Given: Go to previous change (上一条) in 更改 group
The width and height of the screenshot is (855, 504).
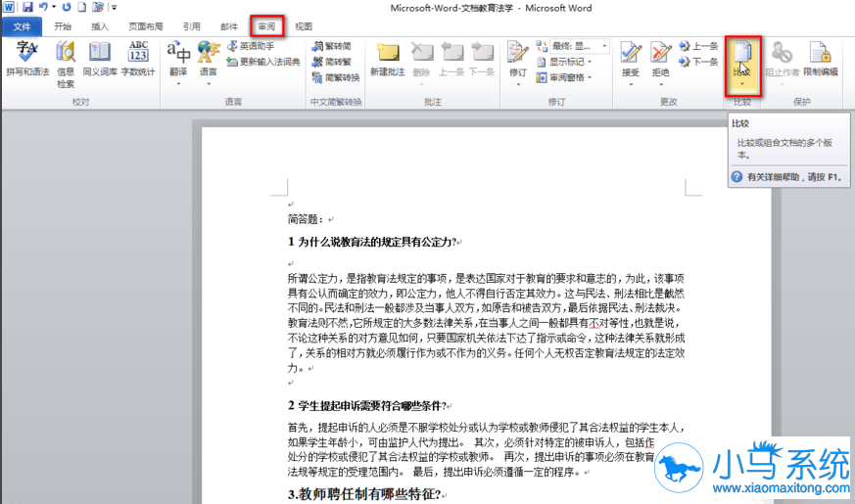Looking at the screenshot, I should 698,47.
